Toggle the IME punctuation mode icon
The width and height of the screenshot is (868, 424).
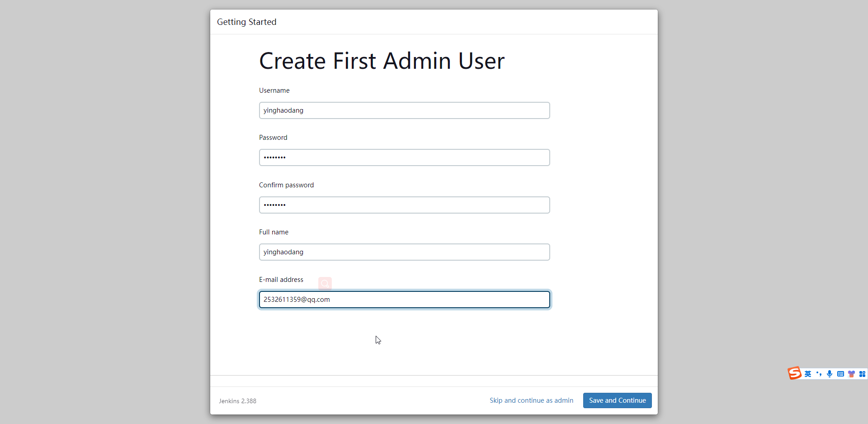tap(819, 374)
